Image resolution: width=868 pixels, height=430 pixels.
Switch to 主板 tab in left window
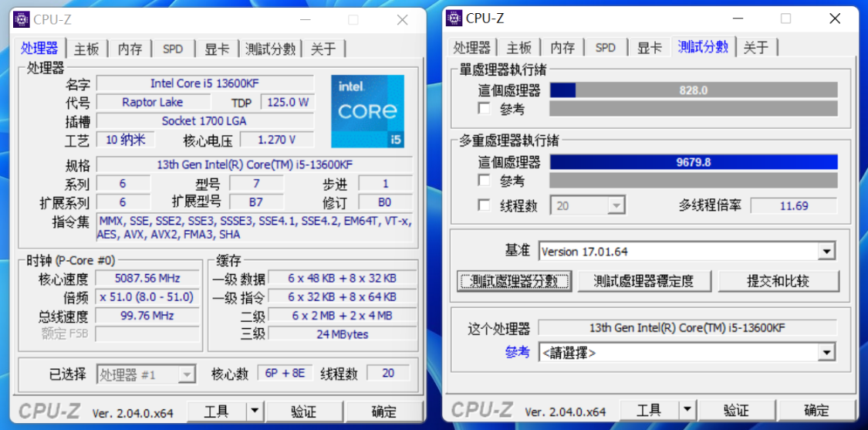point(86,49)
